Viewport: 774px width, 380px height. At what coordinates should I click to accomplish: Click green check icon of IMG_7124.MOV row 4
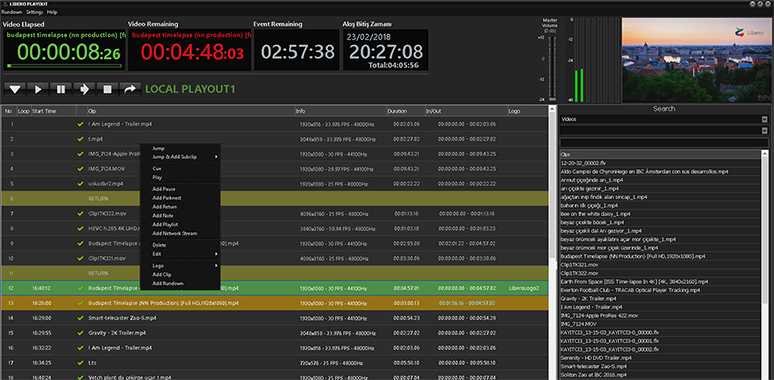(x=80, y=169)
